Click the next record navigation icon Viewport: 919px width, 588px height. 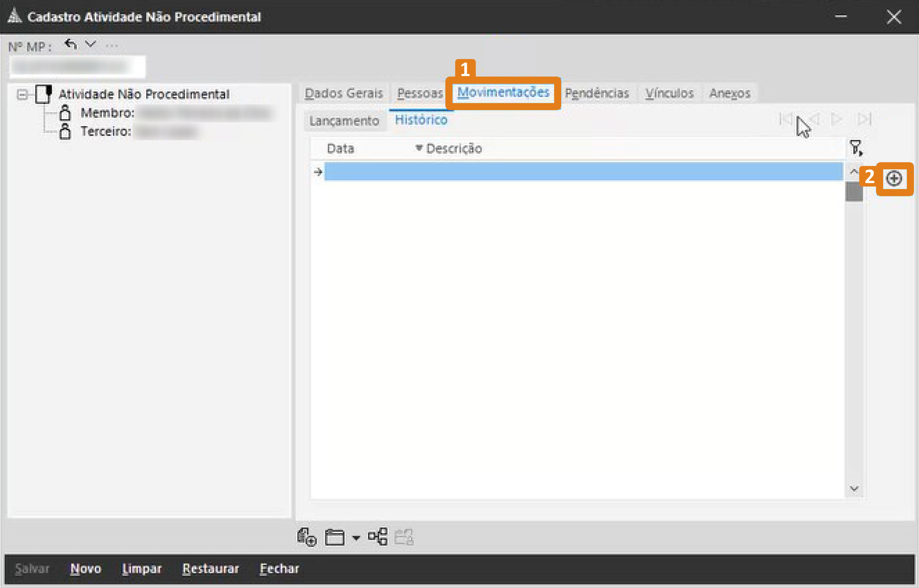(837, 119)
